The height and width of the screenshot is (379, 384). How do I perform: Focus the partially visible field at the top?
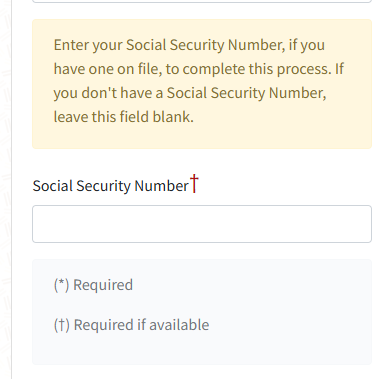pos(202,1)
